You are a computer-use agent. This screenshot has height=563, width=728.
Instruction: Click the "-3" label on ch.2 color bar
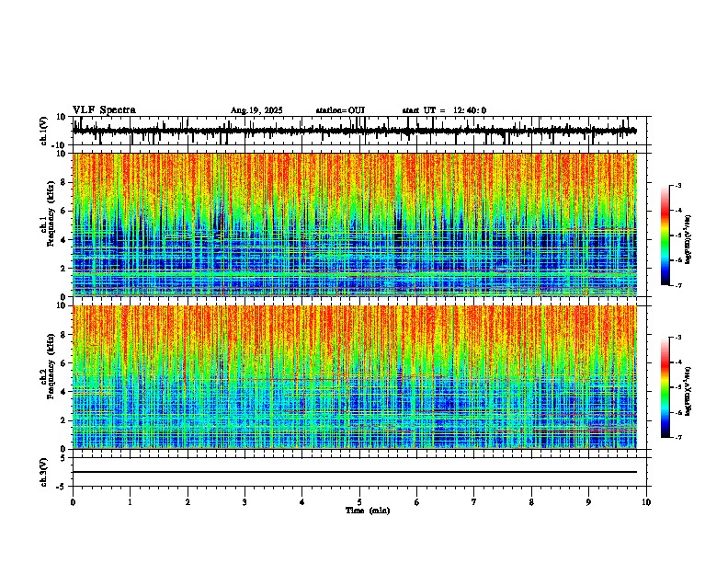[x=677, y=338]
